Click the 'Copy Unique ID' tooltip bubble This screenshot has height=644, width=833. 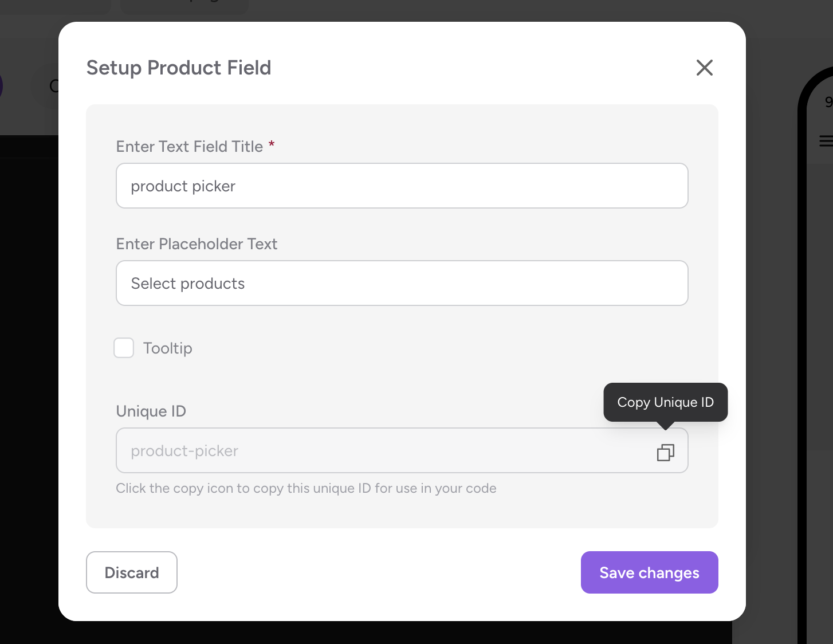[665, 402]
